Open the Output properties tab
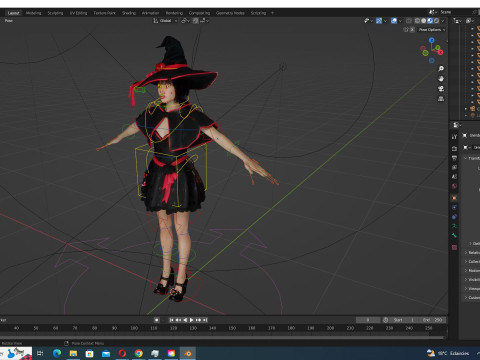 [x=454, y=158]
